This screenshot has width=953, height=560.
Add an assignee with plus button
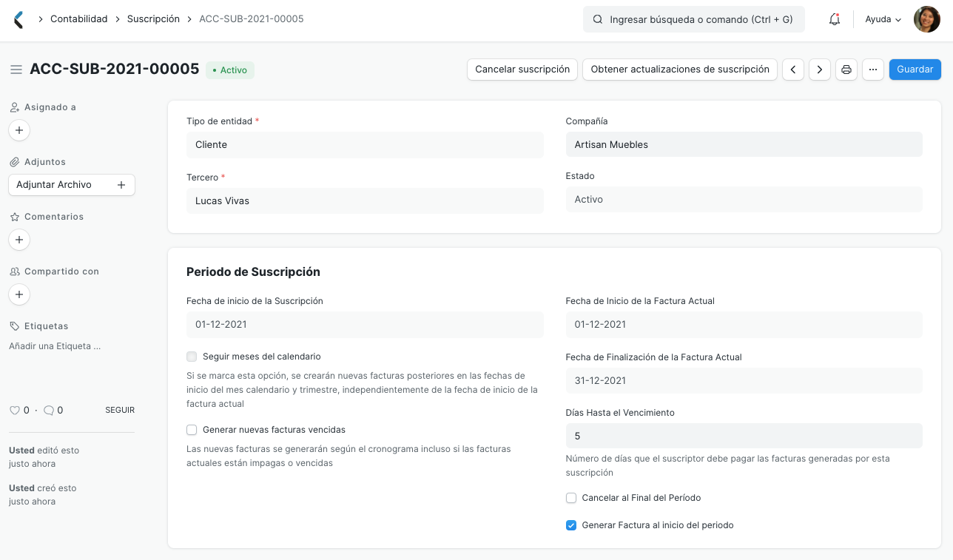pos(19,130)
